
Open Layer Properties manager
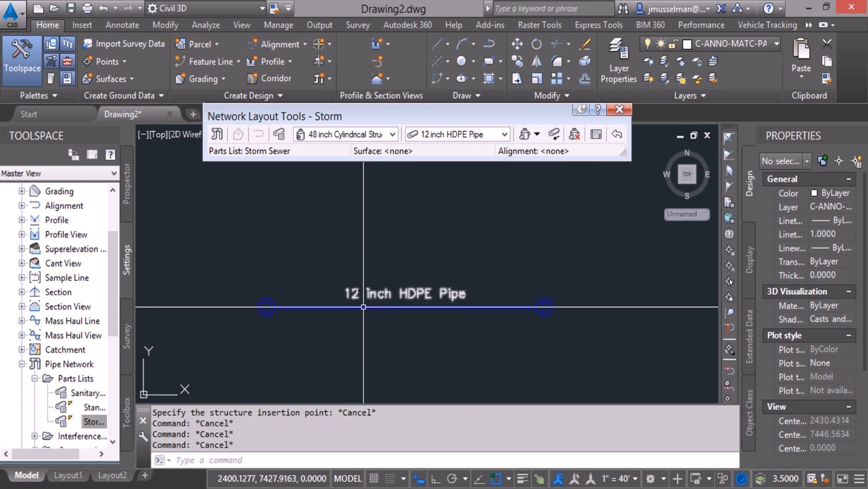click(x=619, y=61)
